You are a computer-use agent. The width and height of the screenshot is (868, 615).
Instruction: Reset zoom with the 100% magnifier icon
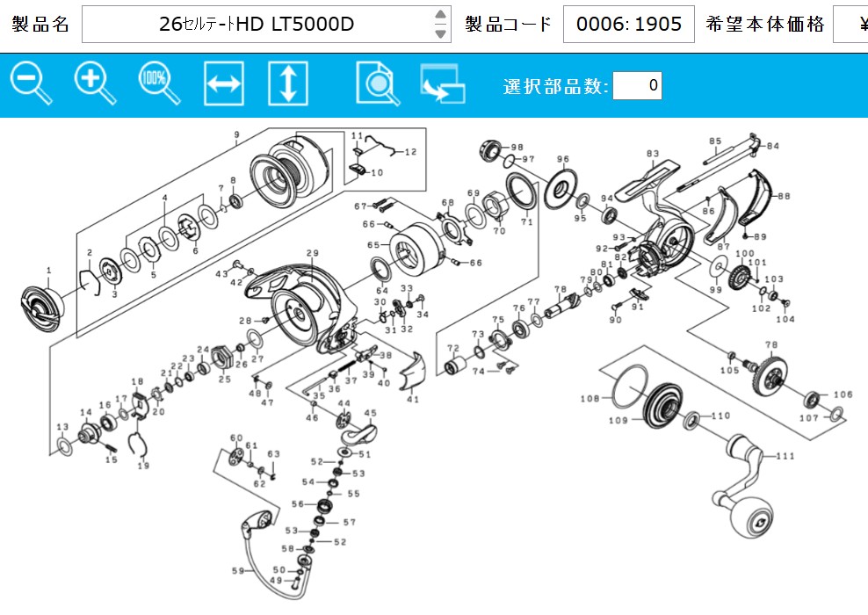pyautogui.click(x=159, y=83)
